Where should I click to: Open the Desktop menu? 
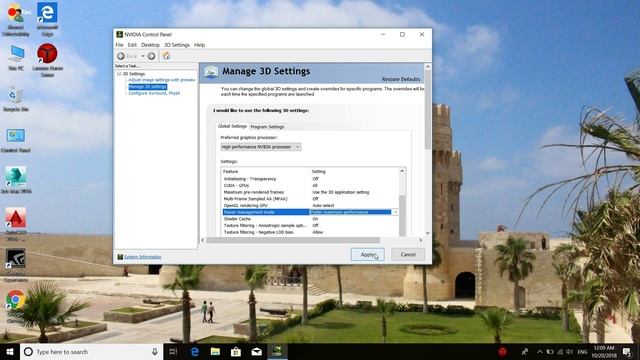(150, 45)
